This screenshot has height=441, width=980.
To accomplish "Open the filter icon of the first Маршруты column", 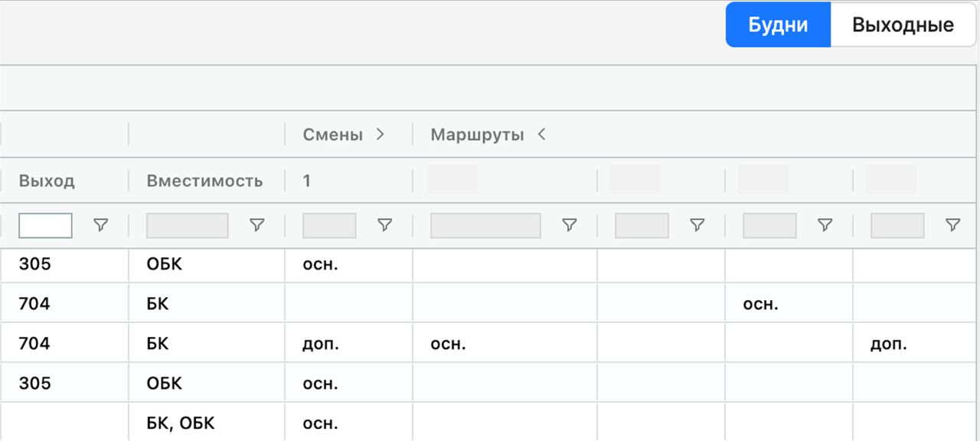I will click(x=569, y=225).
